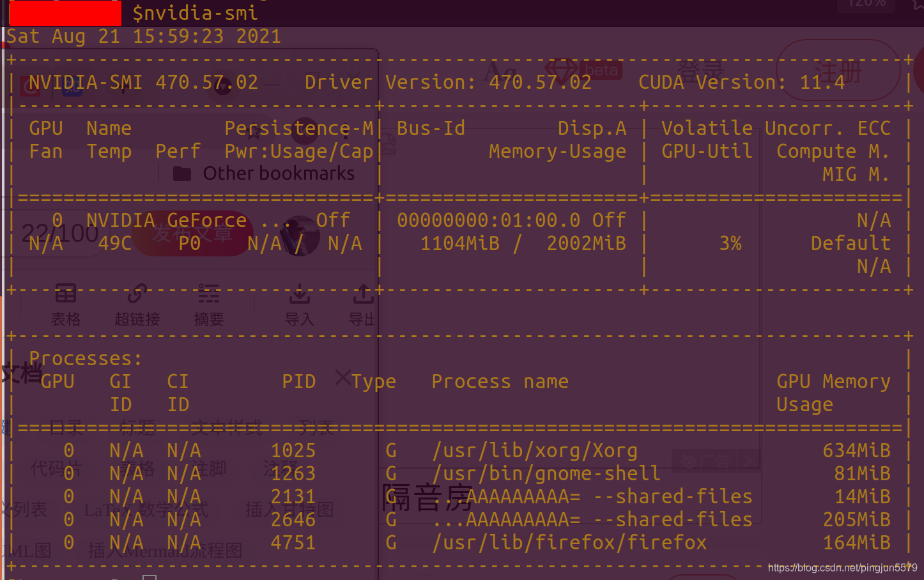Click PID 4751 in process list
Screen dimensions: 924x580
[x=293, y=543]
